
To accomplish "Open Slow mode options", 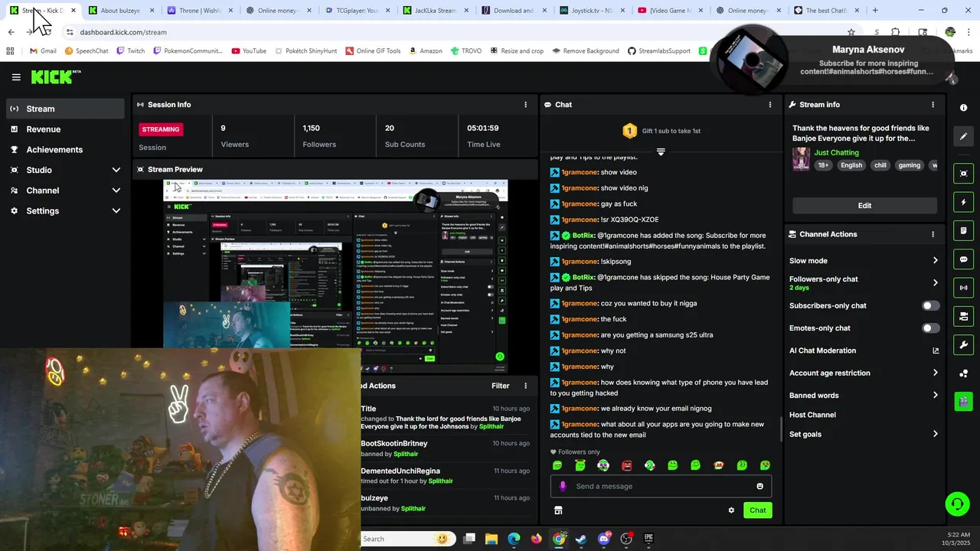I will [x=864, y=261].
